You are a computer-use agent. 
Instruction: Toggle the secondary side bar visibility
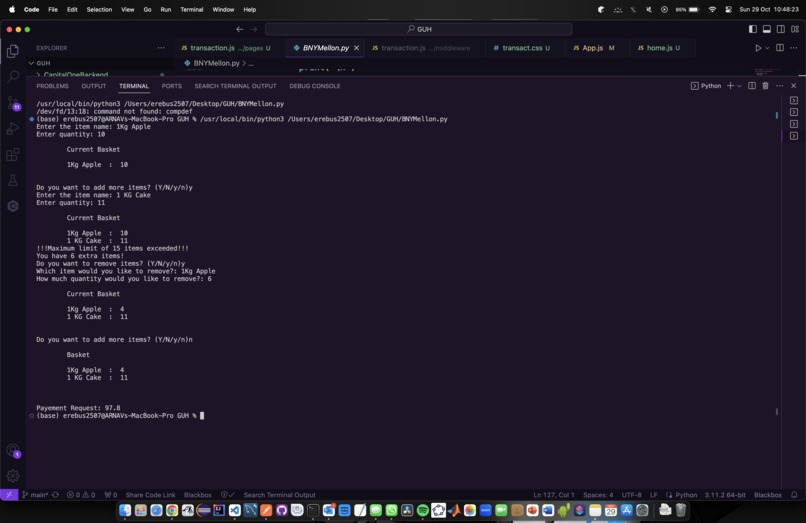[781, 29]
